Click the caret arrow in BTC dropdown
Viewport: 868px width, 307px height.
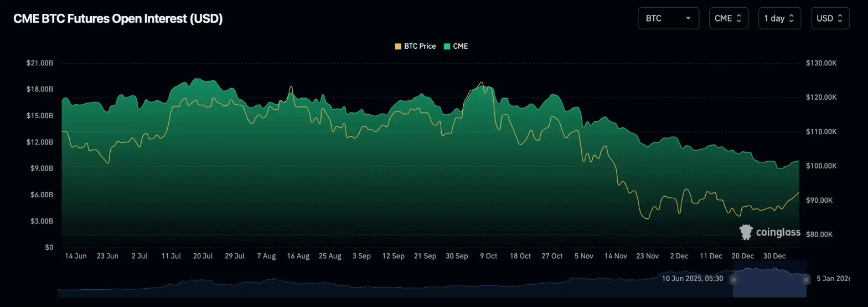[x=688, y=18]
